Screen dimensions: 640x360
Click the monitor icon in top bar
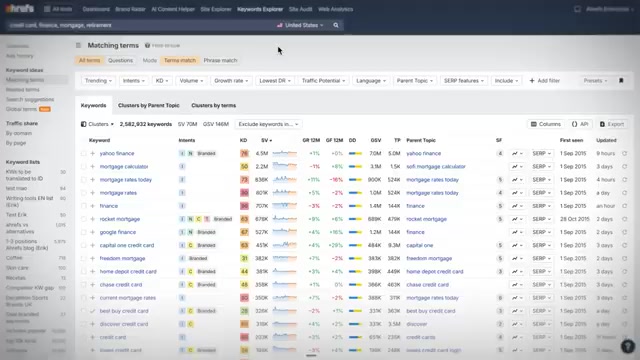[x=577, y=9]
